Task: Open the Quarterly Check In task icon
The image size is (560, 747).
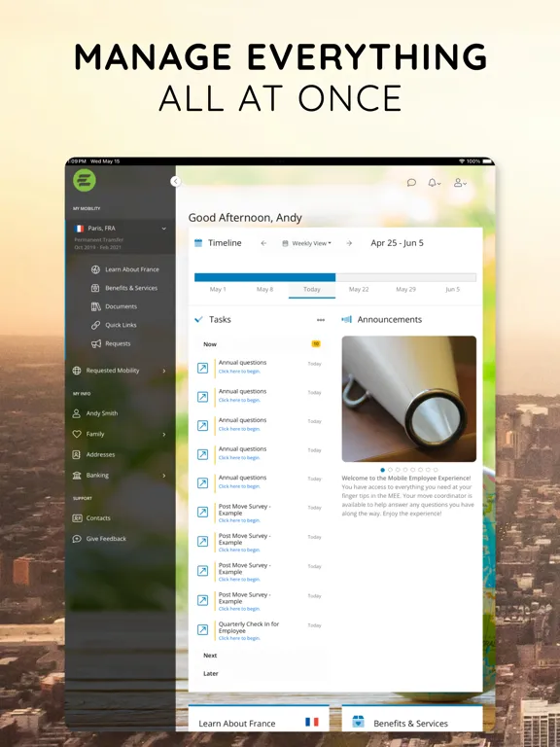Action: click(x=203, y=630)
